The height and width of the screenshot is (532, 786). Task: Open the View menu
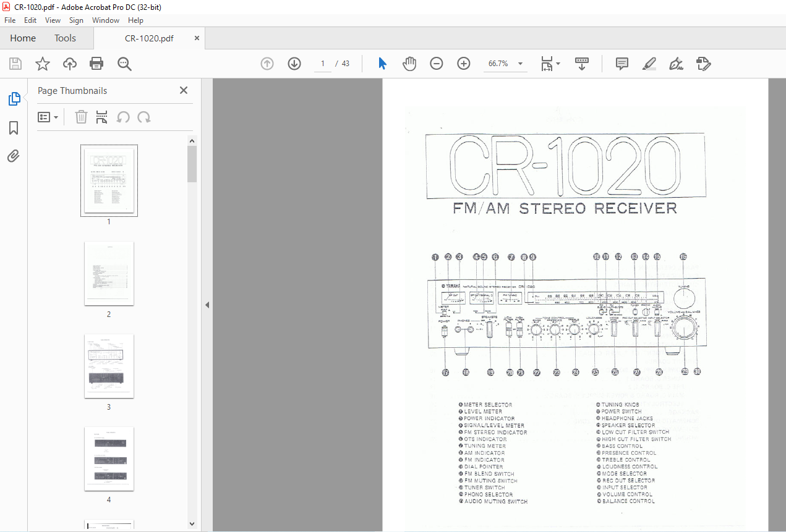point(53,20)
